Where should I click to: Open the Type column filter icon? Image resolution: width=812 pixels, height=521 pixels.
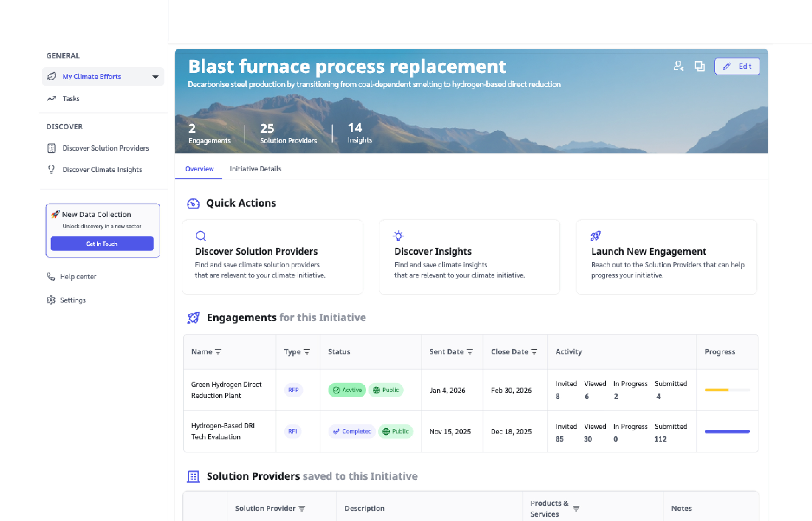click(x=307, y=352)
